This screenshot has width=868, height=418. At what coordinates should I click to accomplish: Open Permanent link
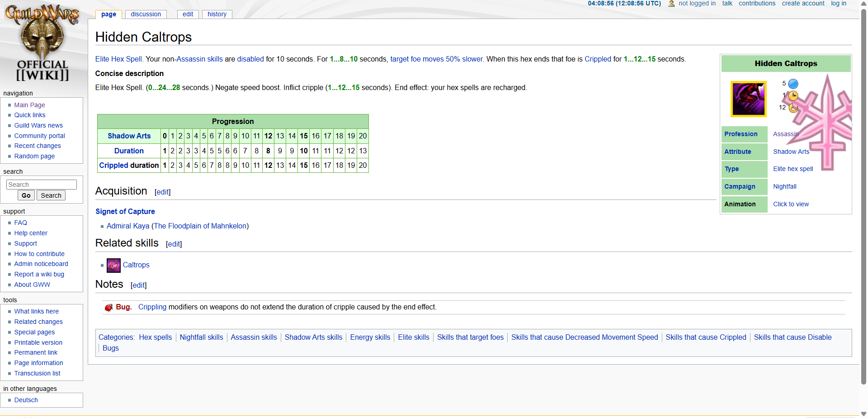(x=36, y=352)
